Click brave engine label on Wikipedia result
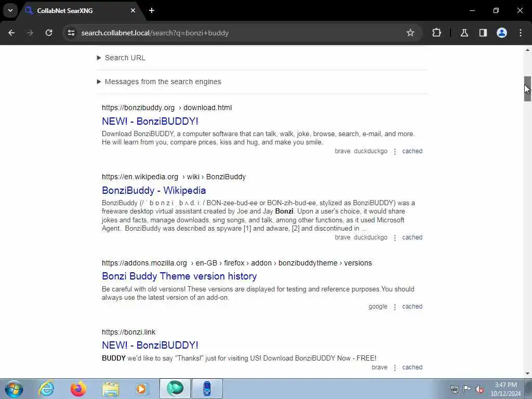The image size is (532, 399). coord(342,237)
